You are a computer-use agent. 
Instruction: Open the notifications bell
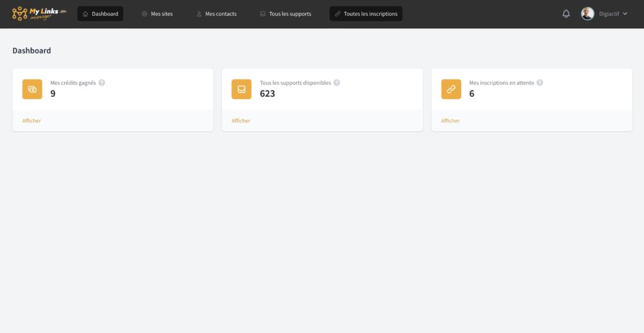pyautogui.click(x=566, y=14)
